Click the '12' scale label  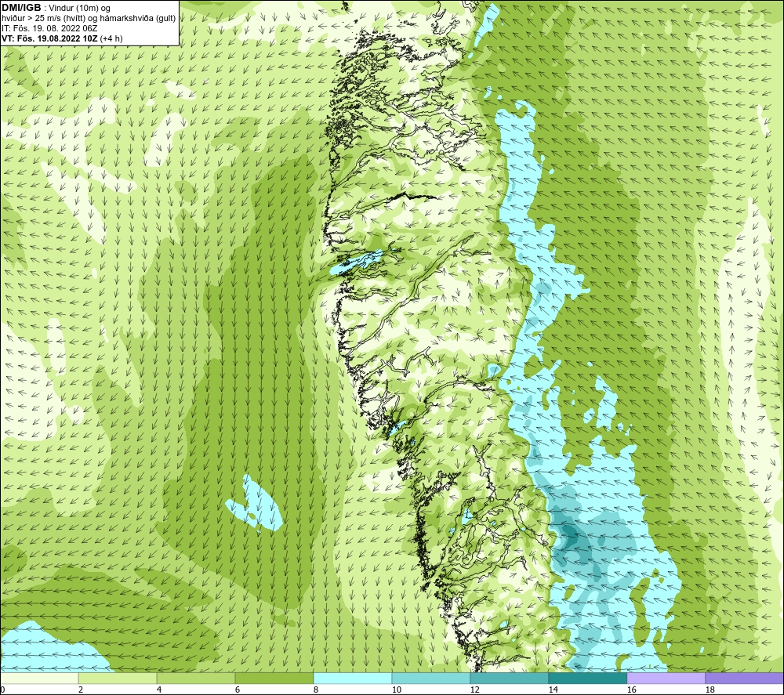click(x=474, y=690)
